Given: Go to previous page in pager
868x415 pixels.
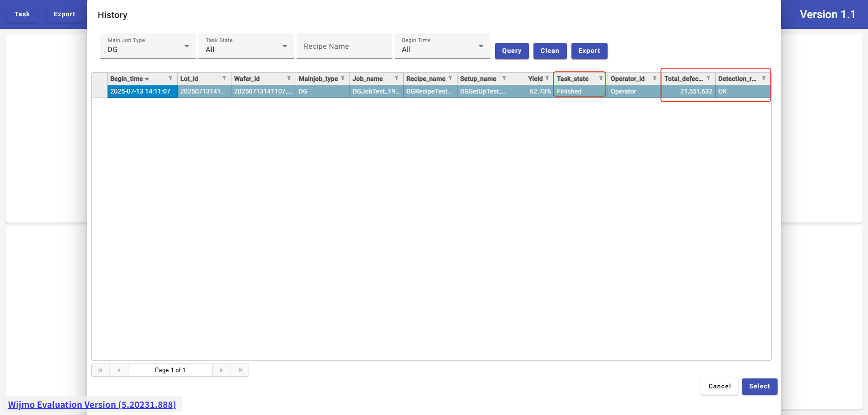Looking at the screenshot, I should 119,370.
